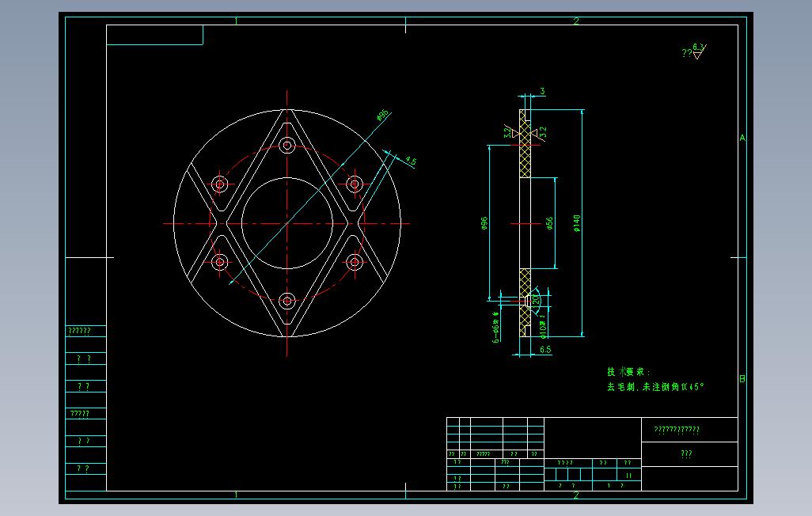Click the 去毛刺 chamfer requirement line
This screenshot has height=516, width=812.
(655, 387)
